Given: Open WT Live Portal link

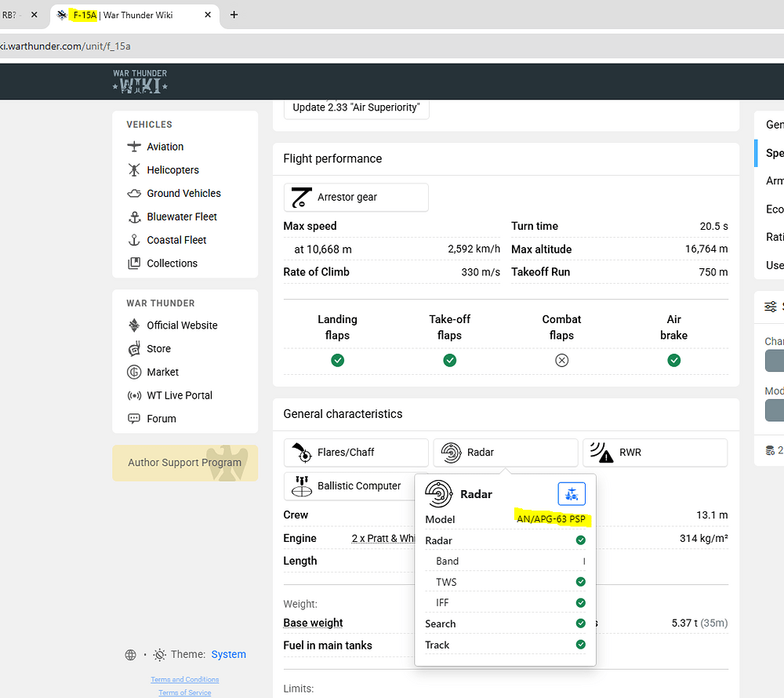Looking at the screenshot, I should click(180, 395).
